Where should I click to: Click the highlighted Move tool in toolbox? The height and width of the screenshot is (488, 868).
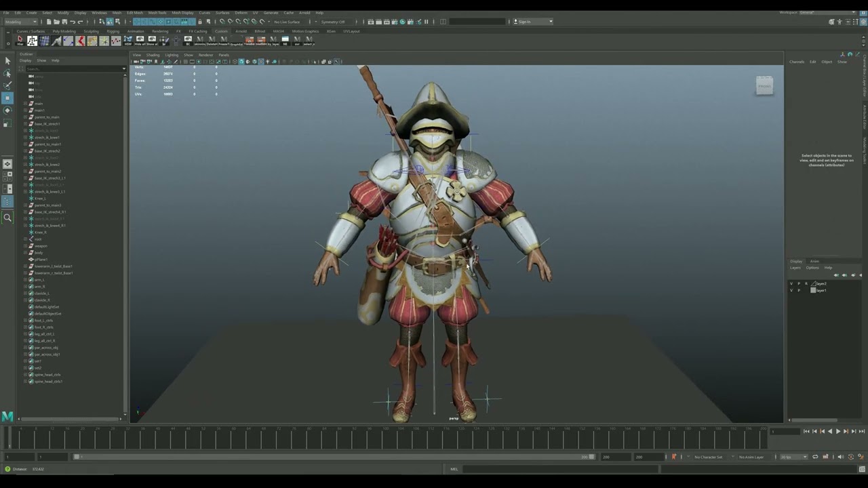pos(7,98)
